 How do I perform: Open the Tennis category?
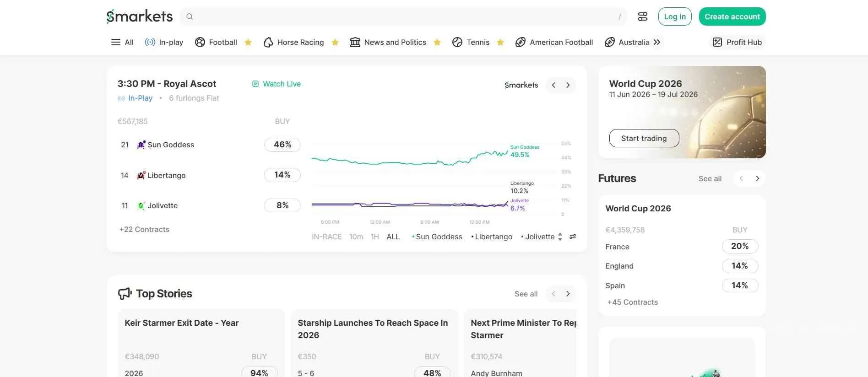click(x=471, y=42)
